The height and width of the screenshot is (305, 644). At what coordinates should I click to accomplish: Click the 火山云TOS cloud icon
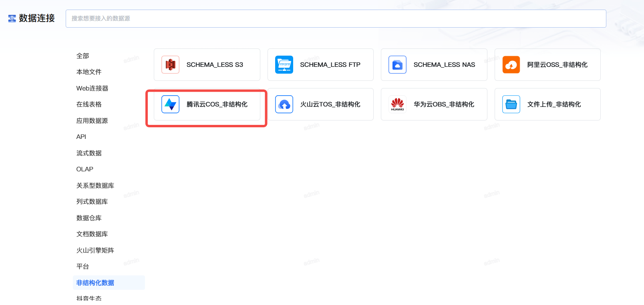[284, 104]
